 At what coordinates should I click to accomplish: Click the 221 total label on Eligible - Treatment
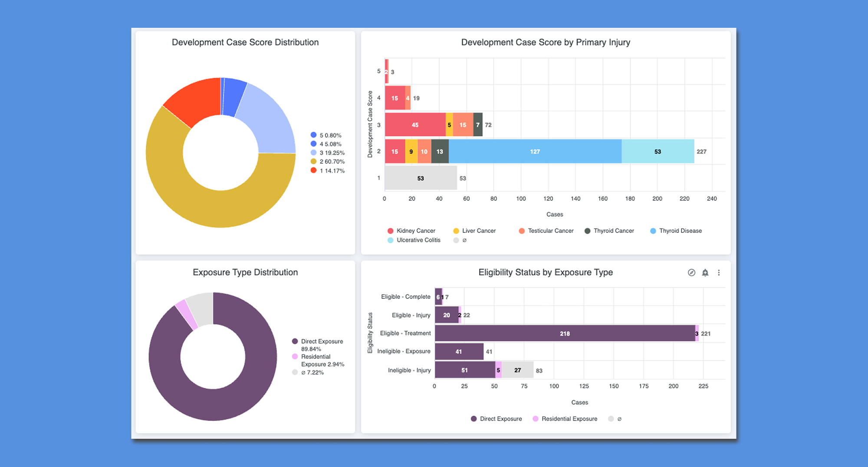[x=706, y=334]
